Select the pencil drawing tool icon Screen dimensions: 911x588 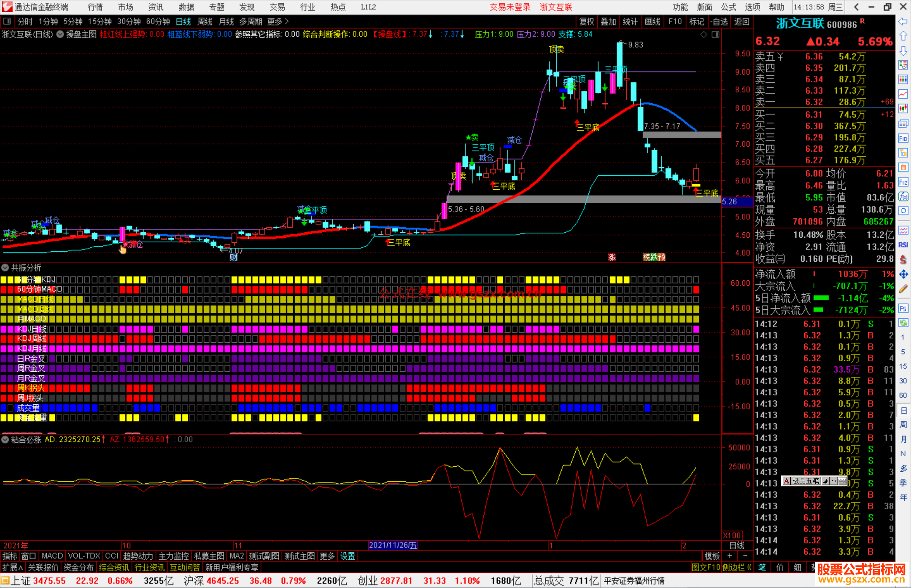(903, 289)
